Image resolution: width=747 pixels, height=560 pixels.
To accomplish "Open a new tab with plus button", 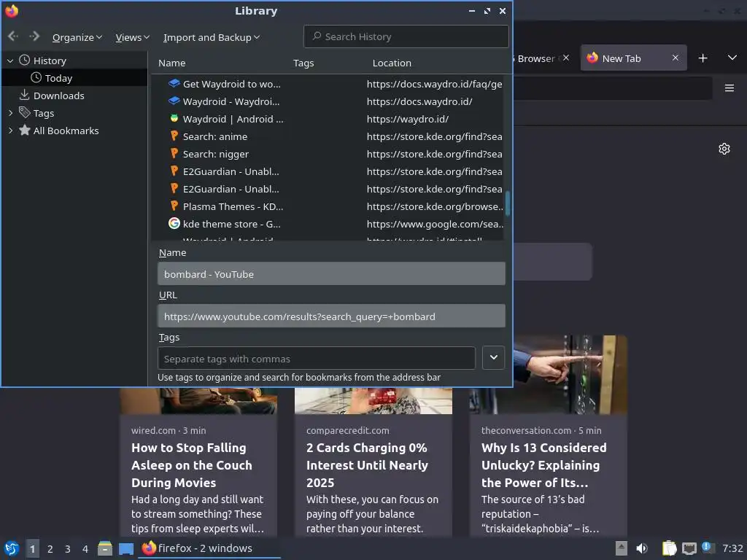I will point(703,58).
